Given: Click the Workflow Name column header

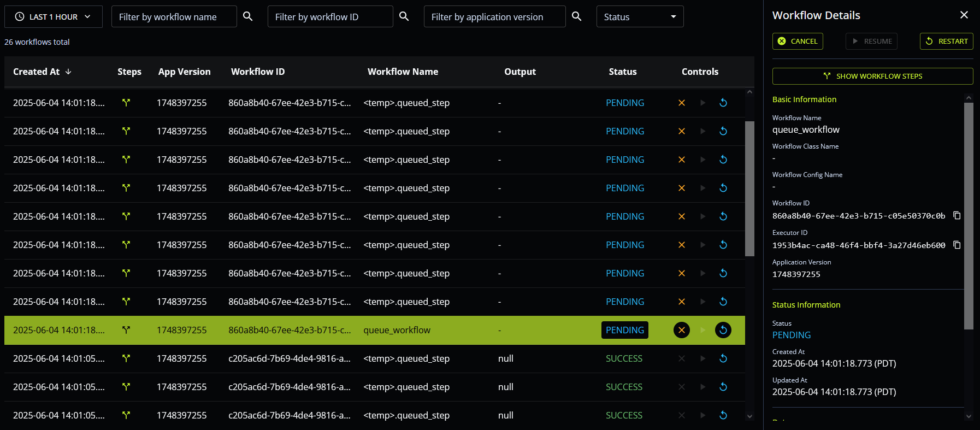Looking at the screenshot, I should point(403,72).
